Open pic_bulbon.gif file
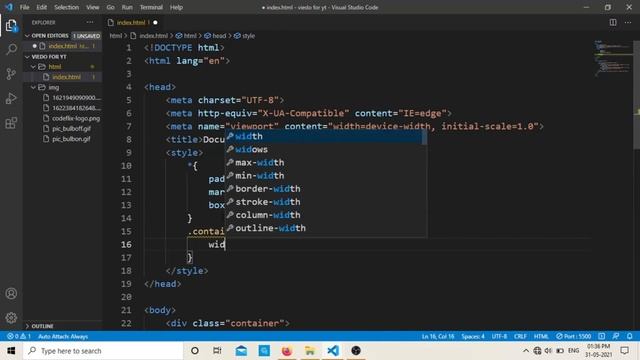This screenshot has height=360, width=640. [71, 139]
